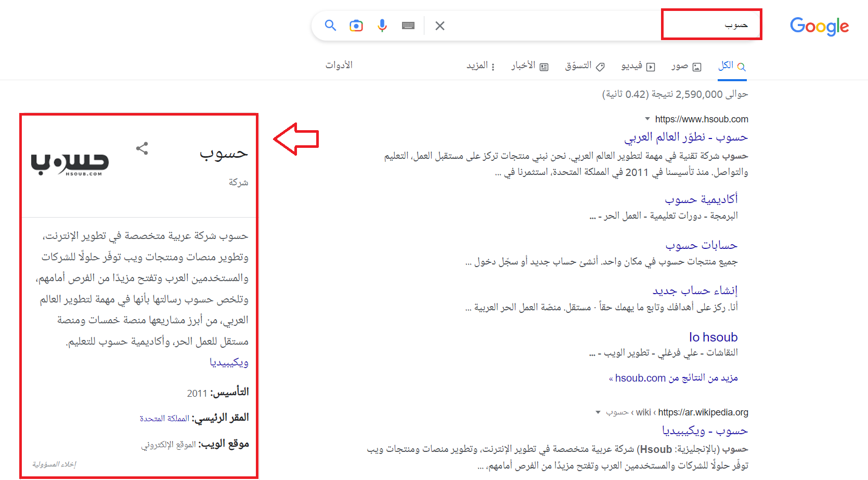Screen dimensions: 868x480
Task: Select the الكل results tab
Action: click(x=732, y=66)
